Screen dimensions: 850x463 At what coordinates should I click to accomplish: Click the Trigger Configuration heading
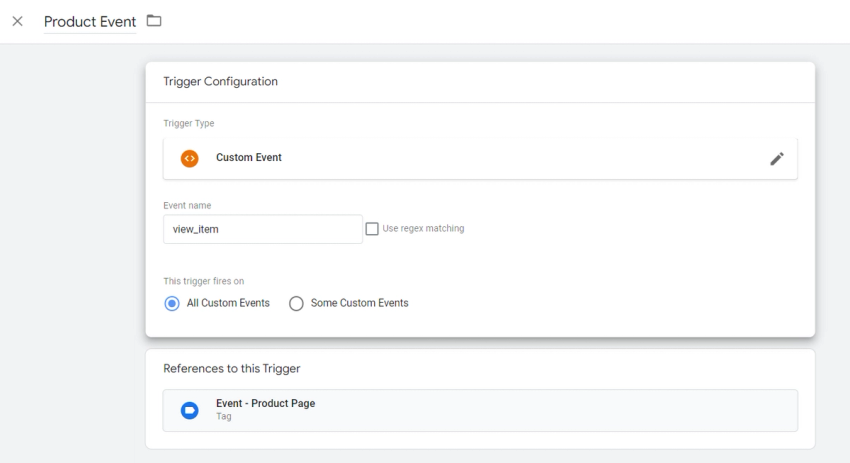220,82
